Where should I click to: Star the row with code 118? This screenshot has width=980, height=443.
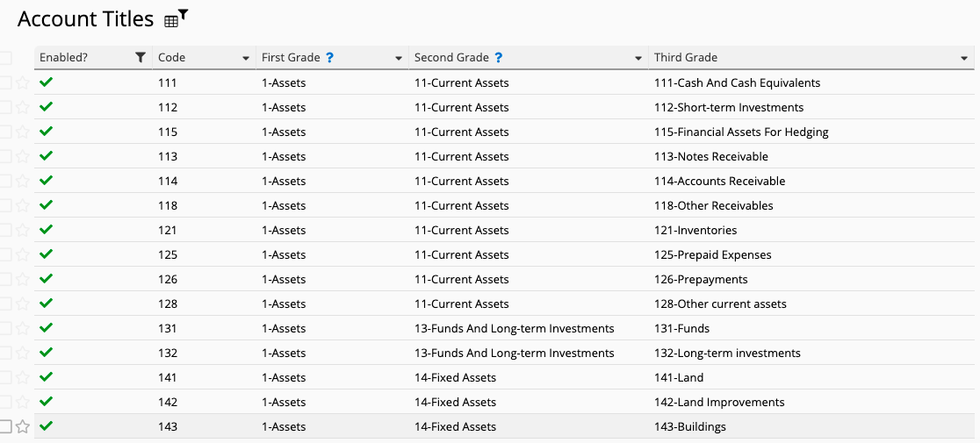tap(23, 205)
